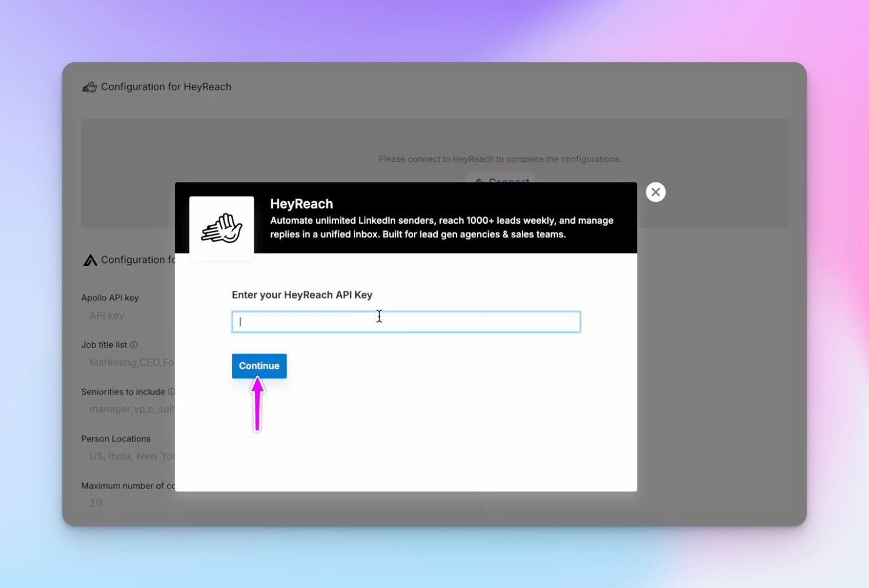Click the Continue button
869x588 pixels.
(x=259, y=366)
